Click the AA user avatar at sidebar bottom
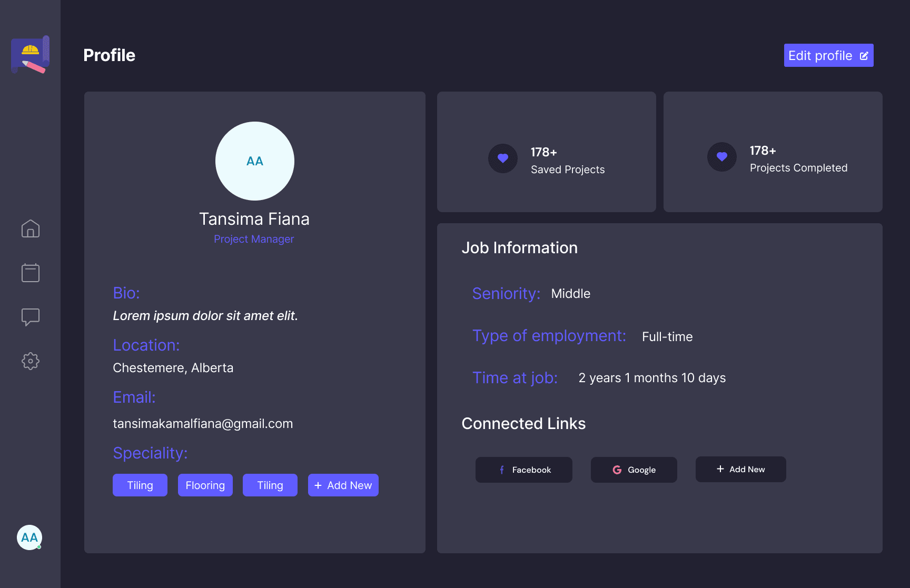Screen dimensions: 910x588 coord(29,537)
